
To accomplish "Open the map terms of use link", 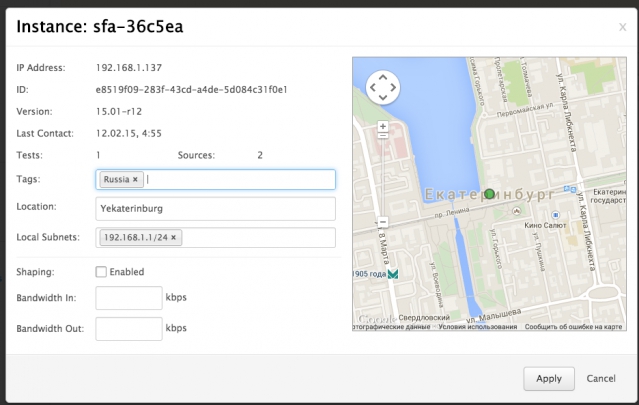I will pyautogui.click(x=478, y=327).
